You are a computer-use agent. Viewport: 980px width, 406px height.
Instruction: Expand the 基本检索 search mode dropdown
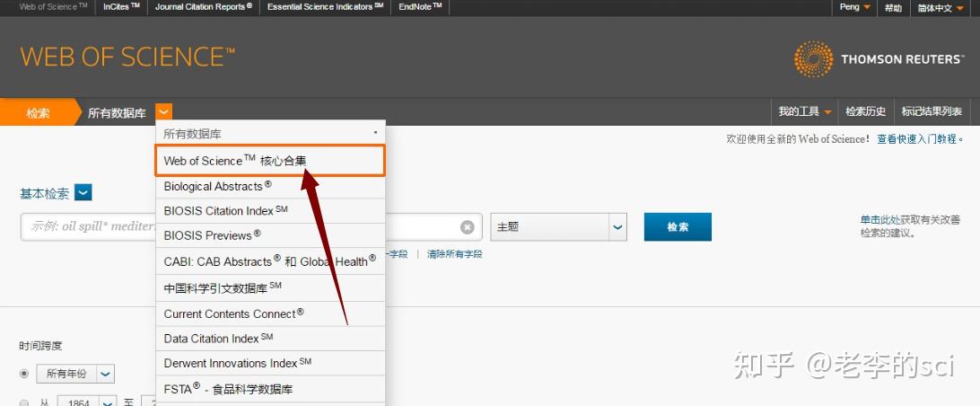pyautogui.click(x=83, y=193)
